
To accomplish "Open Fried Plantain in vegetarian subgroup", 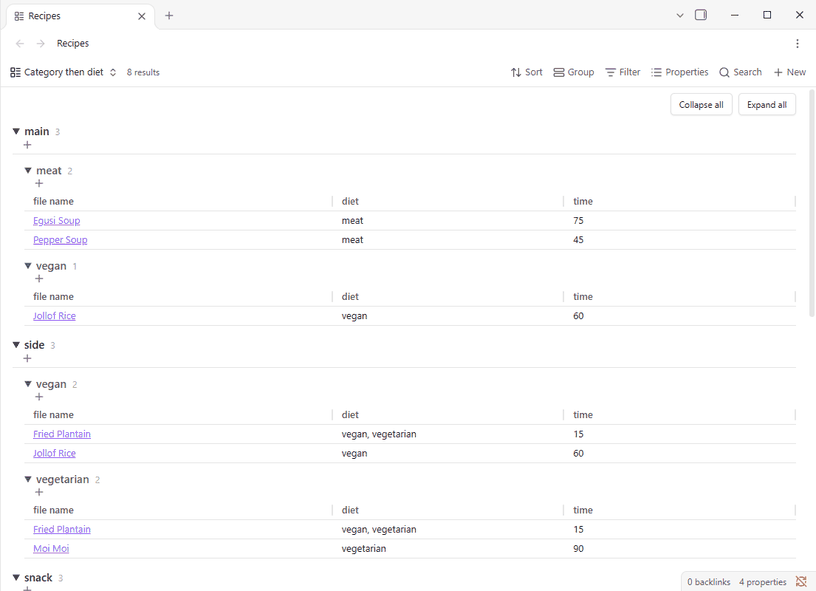I will 62,529.
